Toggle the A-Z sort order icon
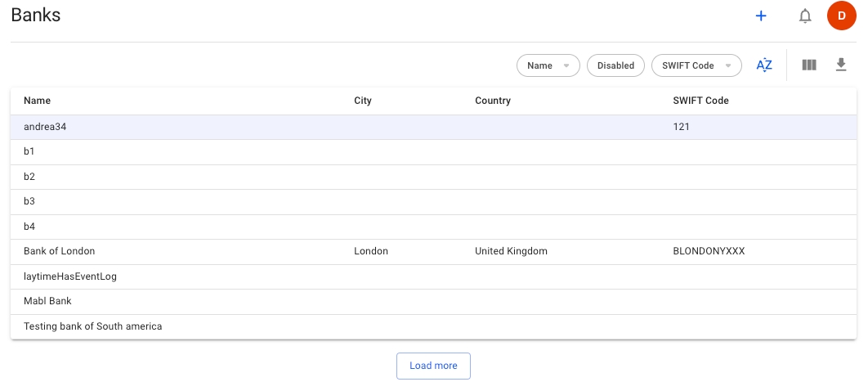868x382 pixels. pyautogui.click(x=764, y=65)
